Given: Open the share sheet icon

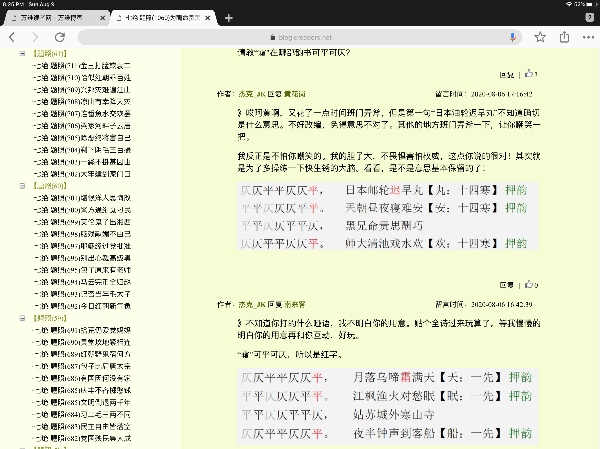Looking at the screenshot, I should point(564,37).
